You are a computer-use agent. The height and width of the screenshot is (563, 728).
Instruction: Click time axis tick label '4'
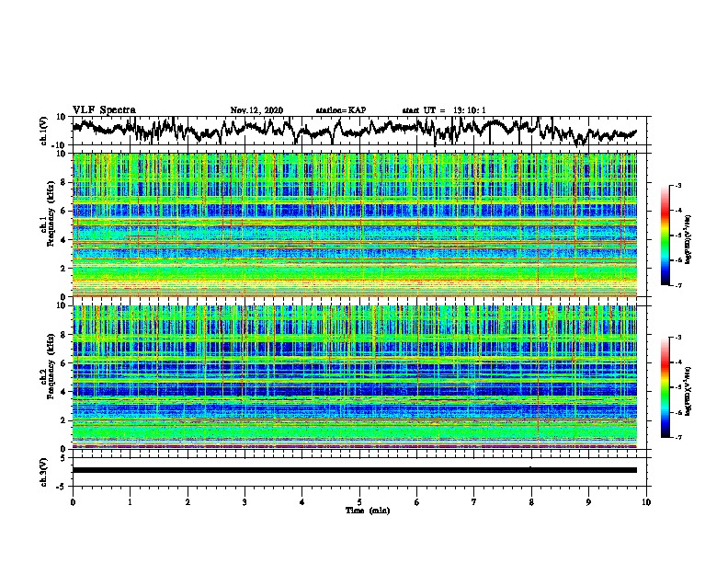302,502
